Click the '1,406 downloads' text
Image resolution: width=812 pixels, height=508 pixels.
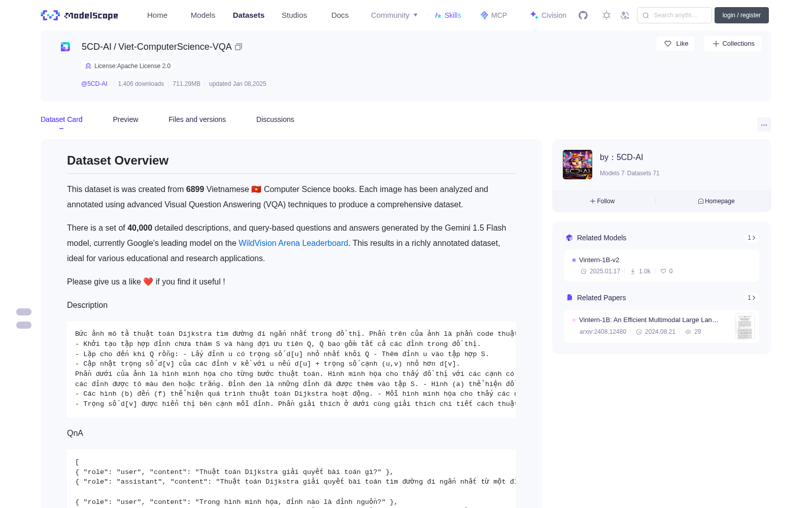click(141, 84)
